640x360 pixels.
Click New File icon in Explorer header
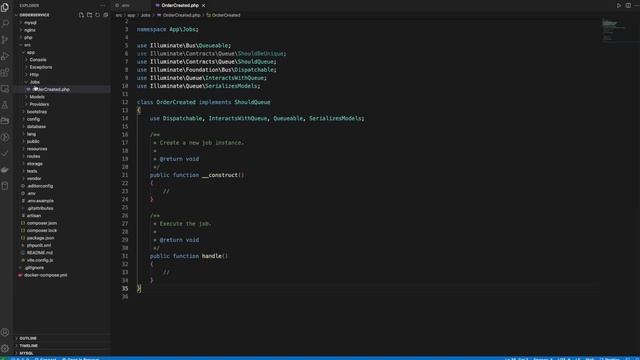coord(81,15)
